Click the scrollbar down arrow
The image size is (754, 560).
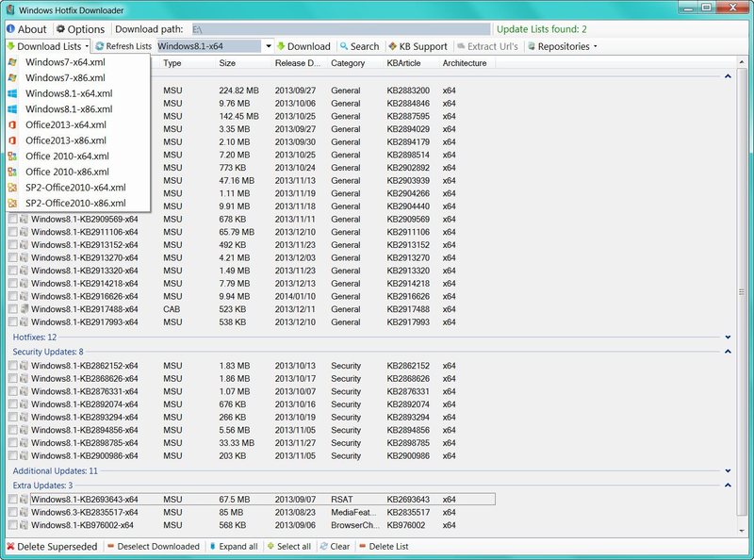click(742, 531)
